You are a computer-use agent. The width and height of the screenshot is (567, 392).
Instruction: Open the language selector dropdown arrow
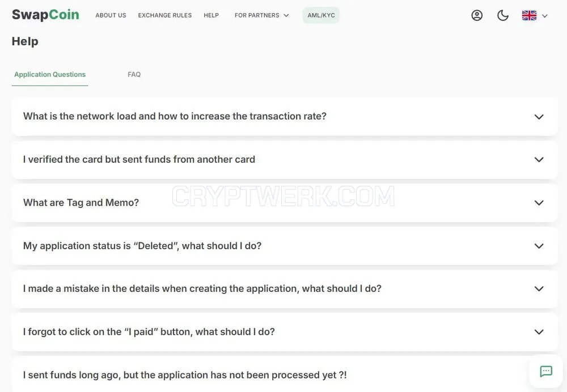coord(544,16)
